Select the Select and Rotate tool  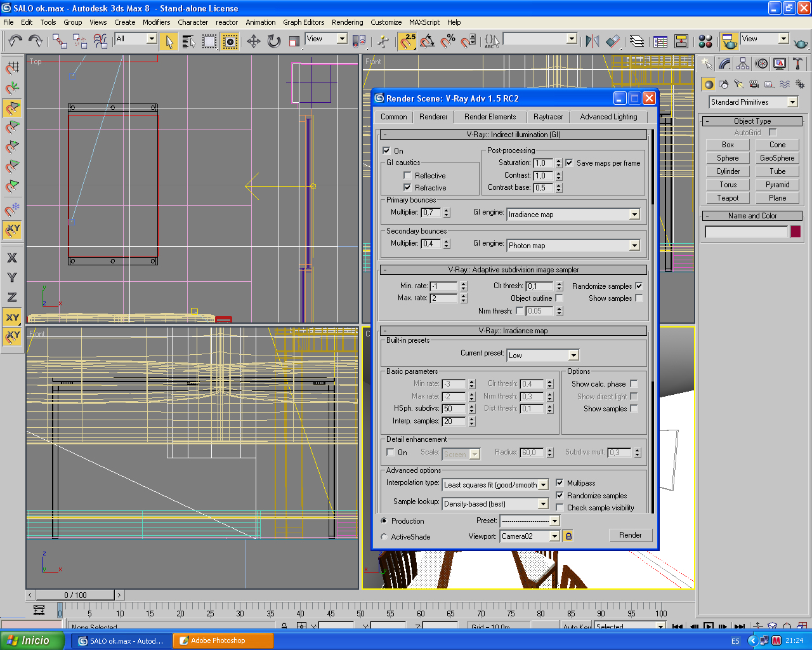[273, 41]
